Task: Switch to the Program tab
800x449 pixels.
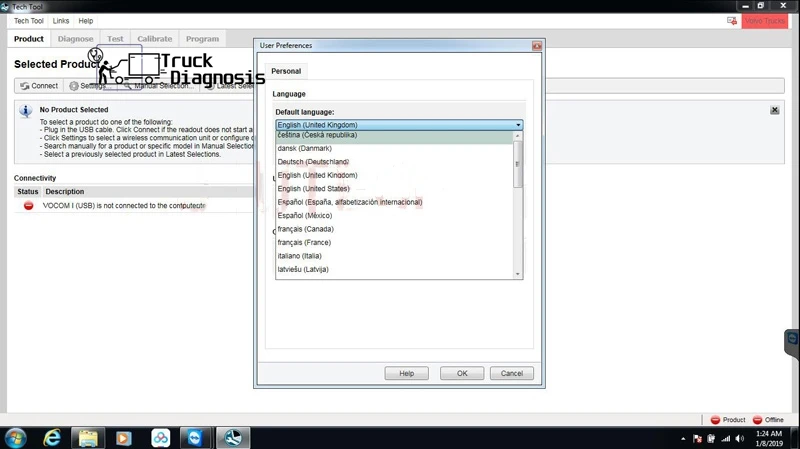Action: (x=203, y=39)
